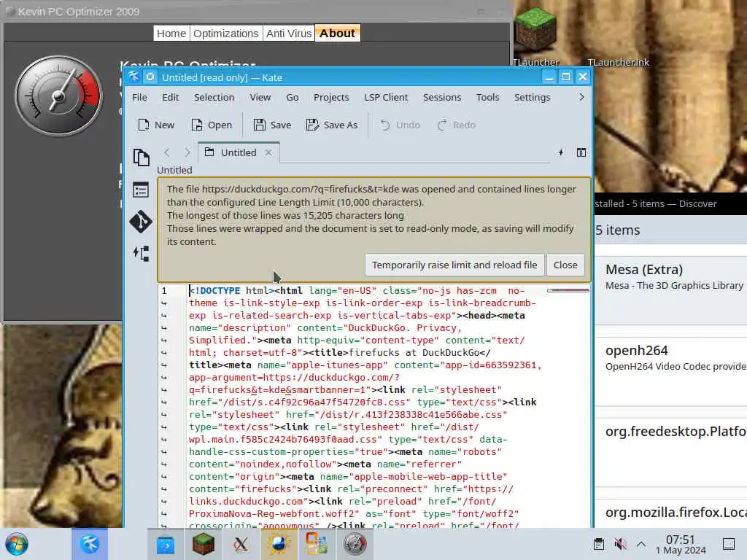Screen dimensions: 747x560
Task: Open the Edit menu in Kate
Action: (171, 97)
